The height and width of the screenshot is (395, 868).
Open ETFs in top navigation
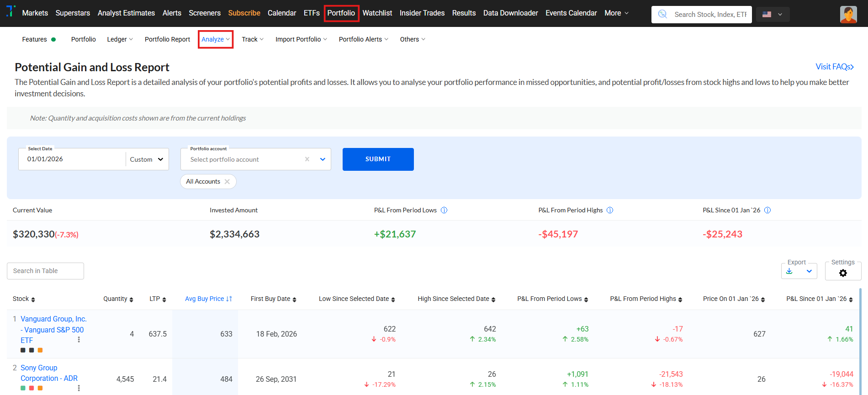point(312,13)
